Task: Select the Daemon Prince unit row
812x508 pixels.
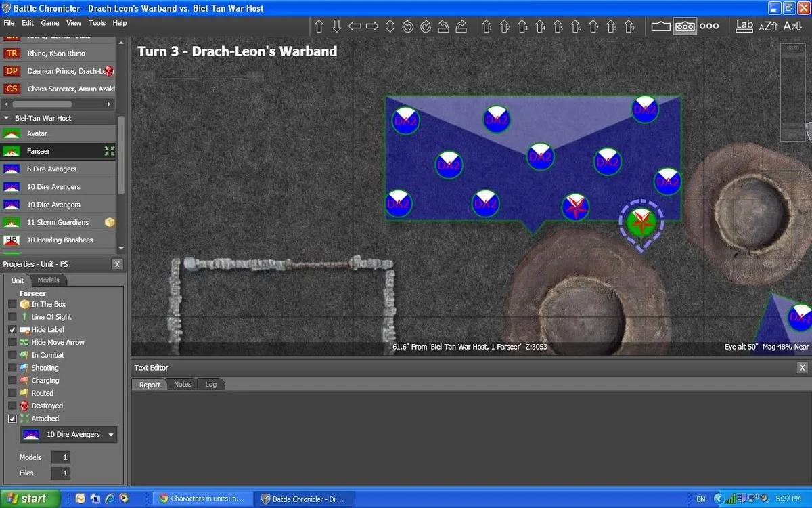Action: (x=59, y=70)
